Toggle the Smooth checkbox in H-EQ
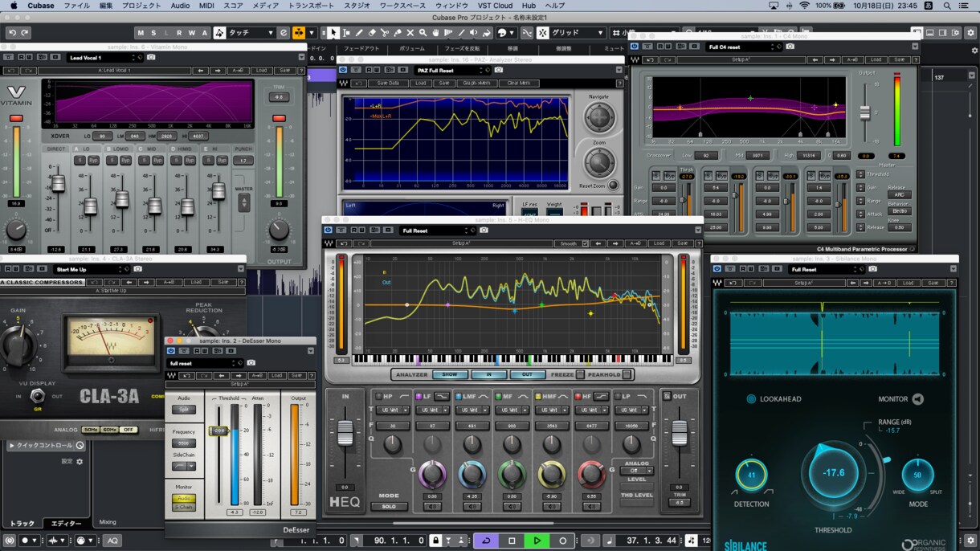 pos(585,243)
